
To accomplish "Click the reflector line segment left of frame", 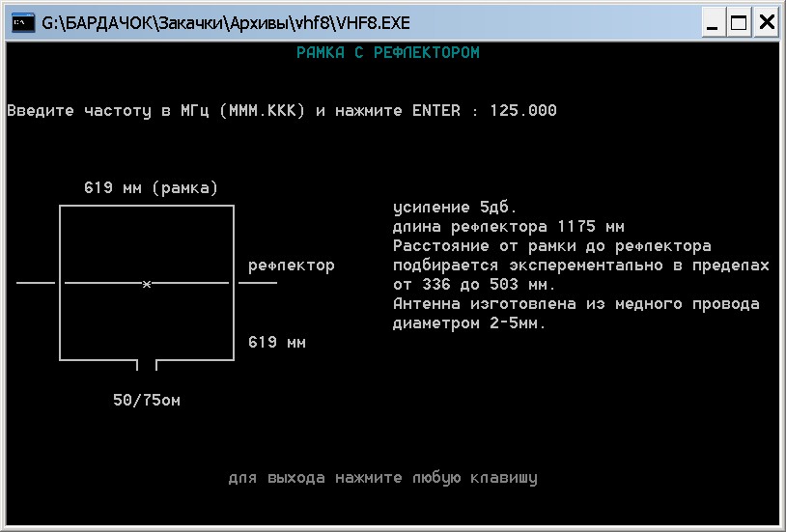I will point(36,283).
